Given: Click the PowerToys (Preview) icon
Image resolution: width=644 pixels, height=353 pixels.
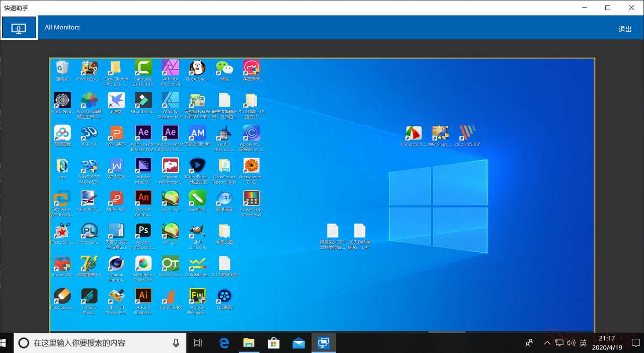Looking at the screenshot, I should tap(251, 198).
